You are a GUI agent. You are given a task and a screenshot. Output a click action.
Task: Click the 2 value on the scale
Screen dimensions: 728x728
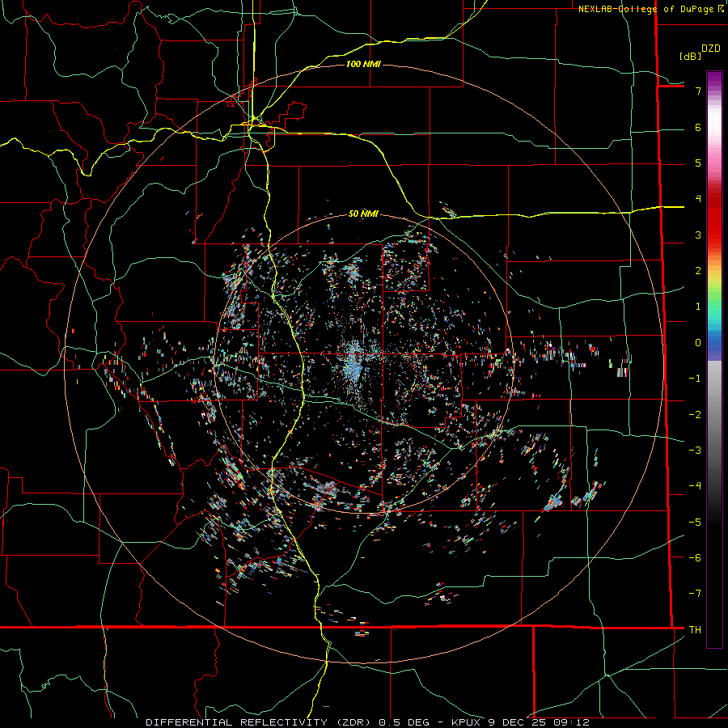(x=698, y=271)
